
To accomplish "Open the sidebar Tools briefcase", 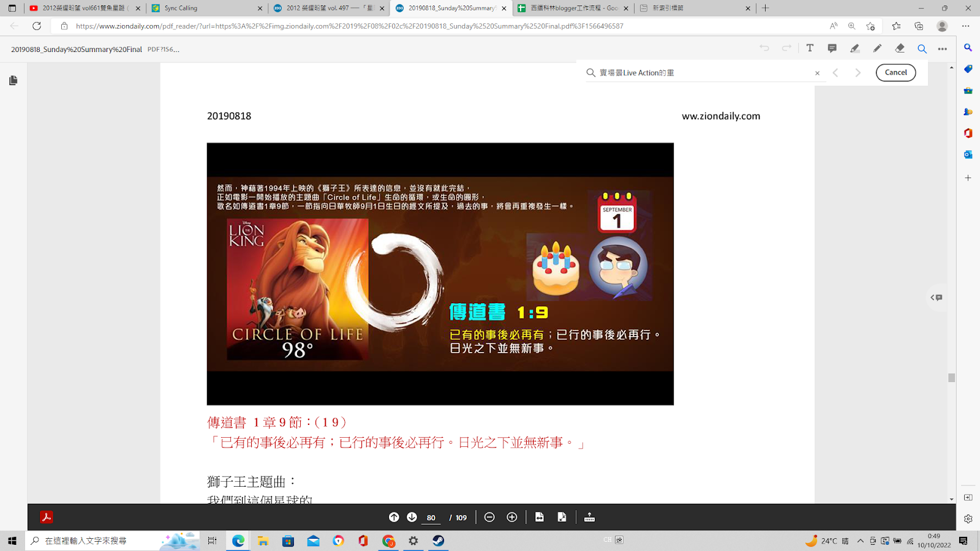I will (968, 91).
